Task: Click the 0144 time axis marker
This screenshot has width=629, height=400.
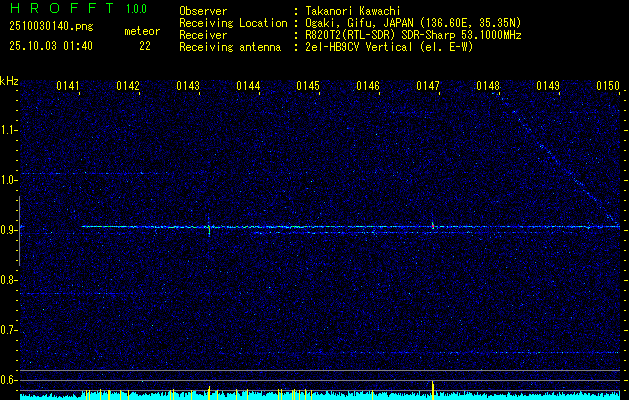Action: 248,86
